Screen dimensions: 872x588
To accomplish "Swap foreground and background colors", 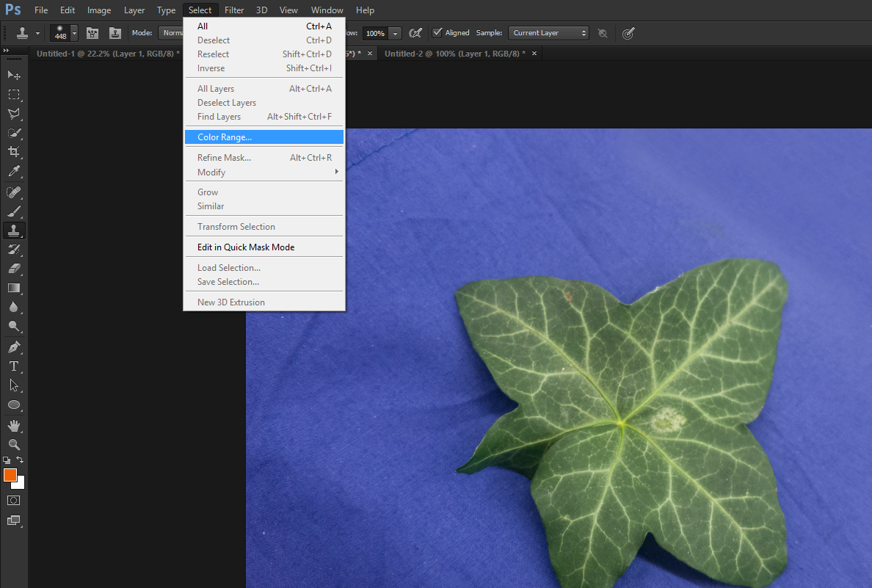I will 21,460.
